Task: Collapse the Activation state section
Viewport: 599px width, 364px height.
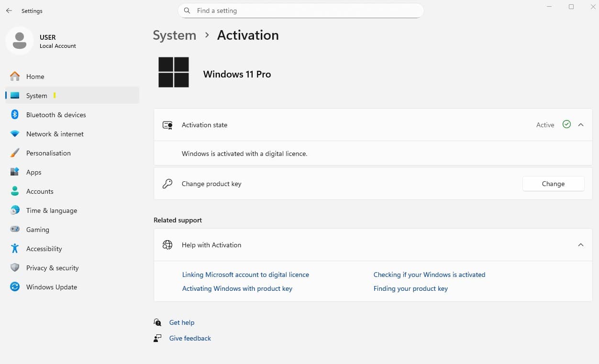Action: 581,124
